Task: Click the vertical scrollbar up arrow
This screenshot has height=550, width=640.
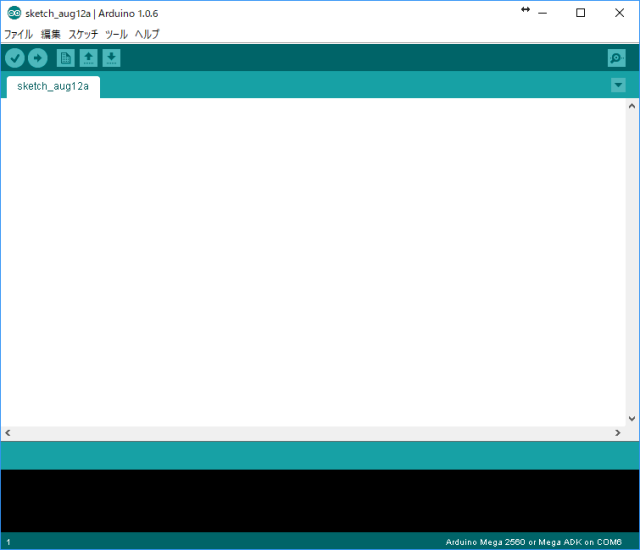Action: coord(632,106)
